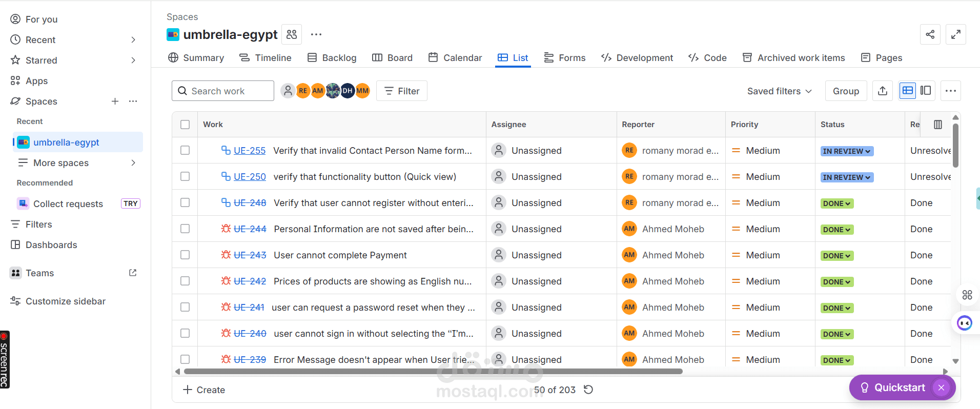This screenshot has height=409, width=980.
Task: Filter by AM user avatar in toolbar
Action: coord(318,91)
